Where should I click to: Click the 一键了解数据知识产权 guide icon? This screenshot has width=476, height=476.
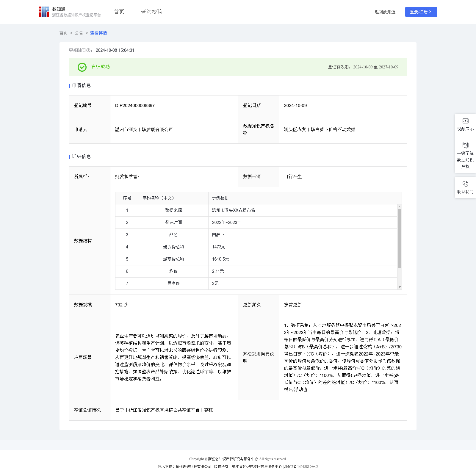465,145
